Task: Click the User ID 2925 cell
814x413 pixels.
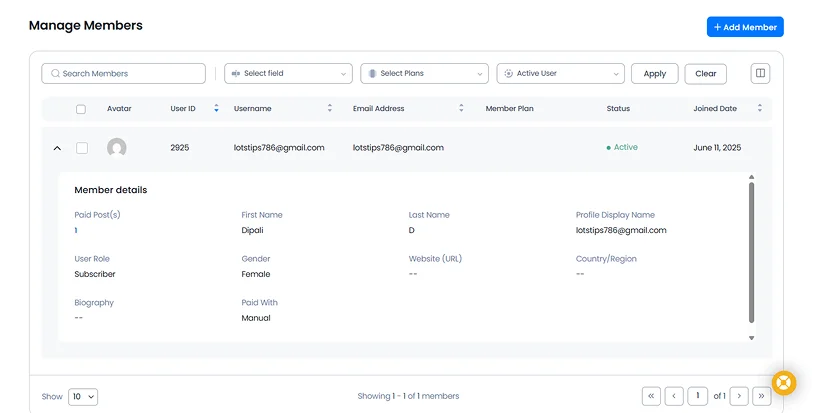Action: 180,148
